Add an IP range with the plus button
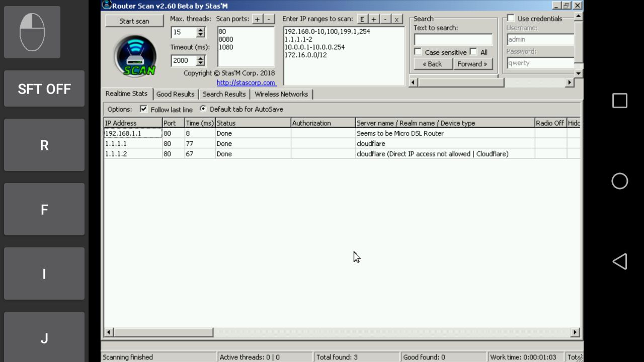This screenshot has width=644, height=362. pos(374,19)
